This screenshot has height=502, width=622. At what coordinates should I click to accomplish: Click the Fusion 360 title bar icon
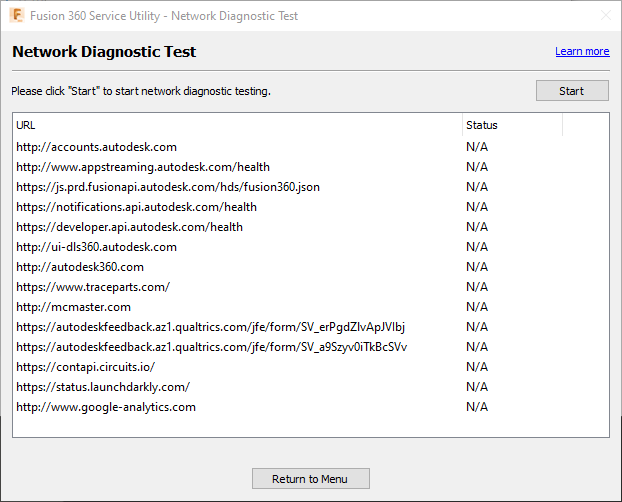pos(17,16)
